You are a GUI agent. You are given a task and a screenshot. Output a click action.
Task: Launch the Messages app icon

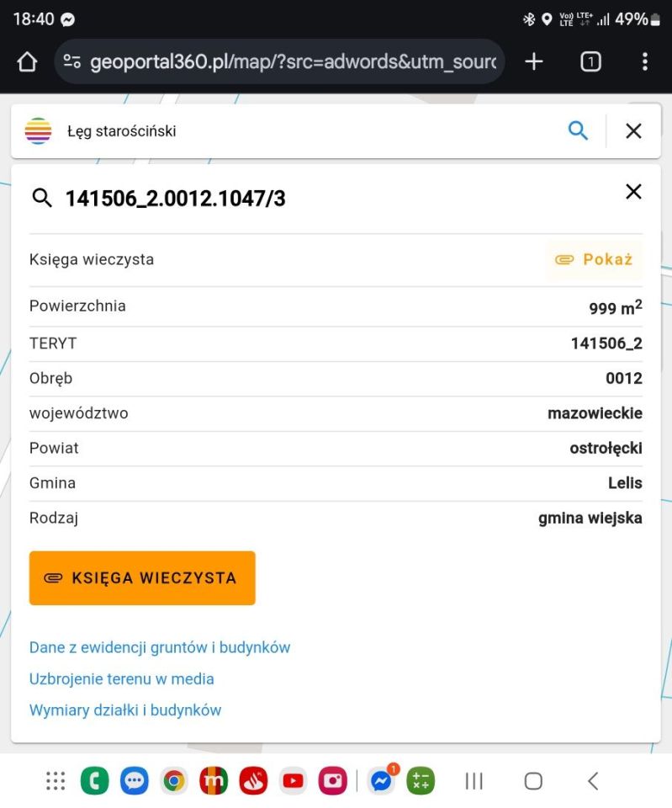(135, 780)
